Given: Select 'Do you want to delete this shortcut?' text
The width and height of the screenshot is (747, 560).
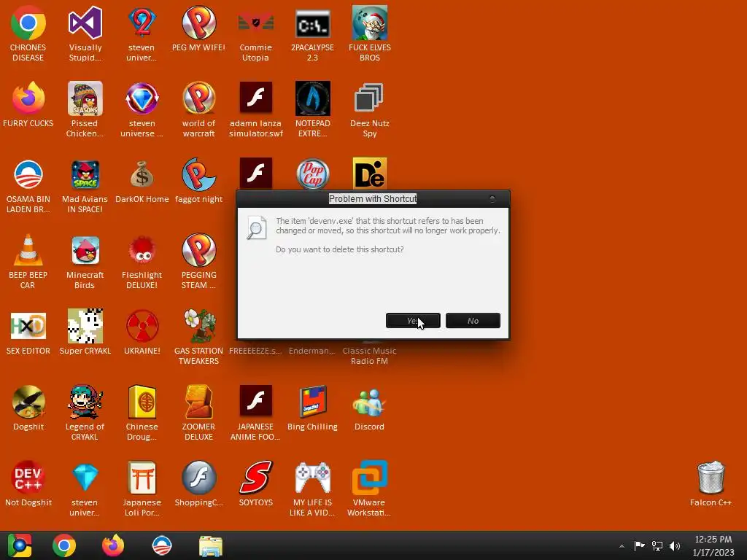Looking at the screenshot, I should pos(340,249).
